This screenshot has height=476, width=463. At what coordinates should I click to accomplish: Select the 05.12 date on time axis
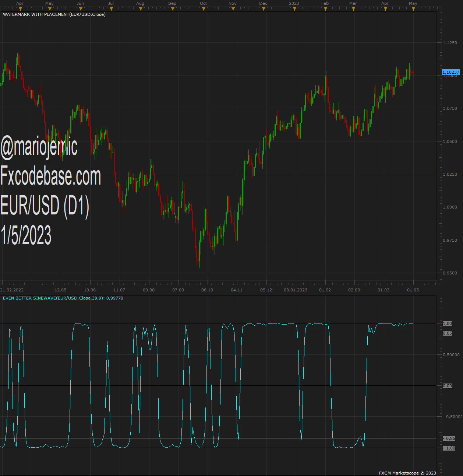(266, 290)
